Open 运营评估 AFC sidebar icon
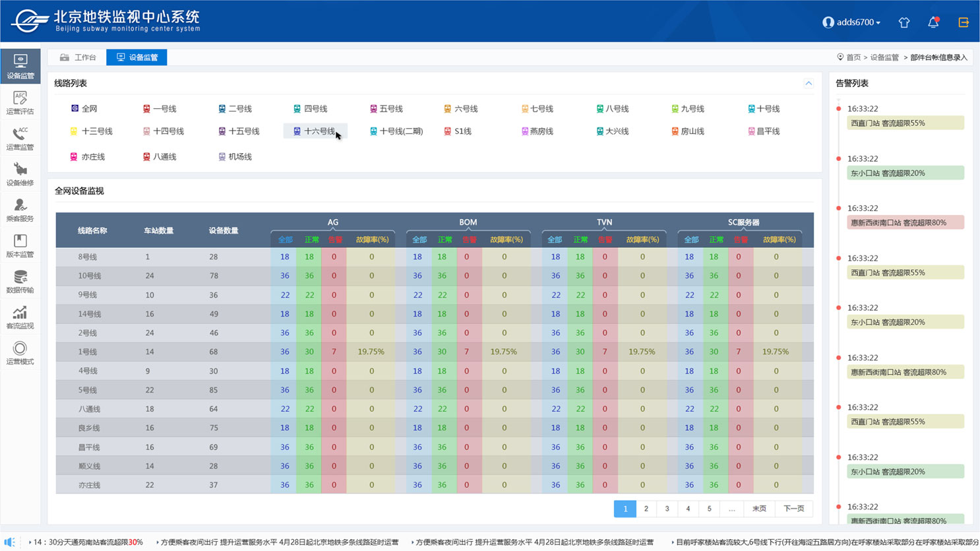 20,102
